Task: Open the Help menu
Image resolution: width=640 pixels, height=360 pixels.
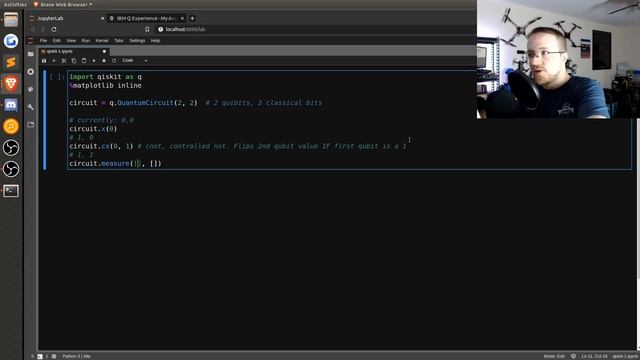Action: 155,41
